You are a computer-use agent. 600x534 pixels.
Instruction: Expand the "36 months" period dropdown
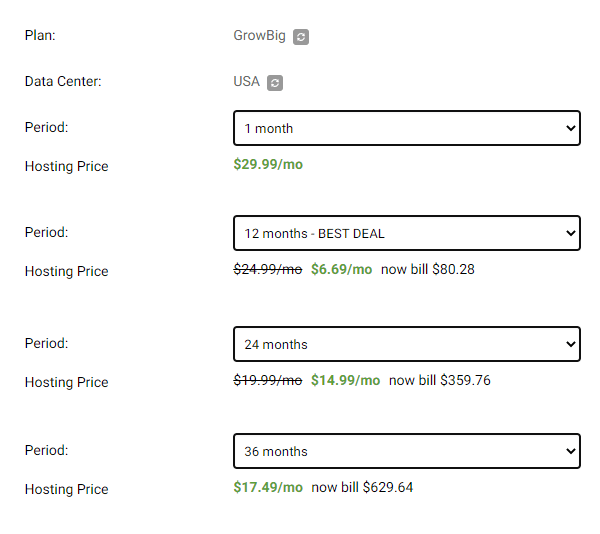[406, 451]
